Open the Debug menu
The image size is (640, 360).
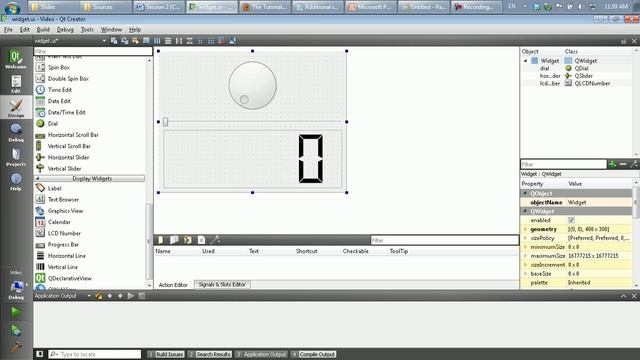click(65, 29)
